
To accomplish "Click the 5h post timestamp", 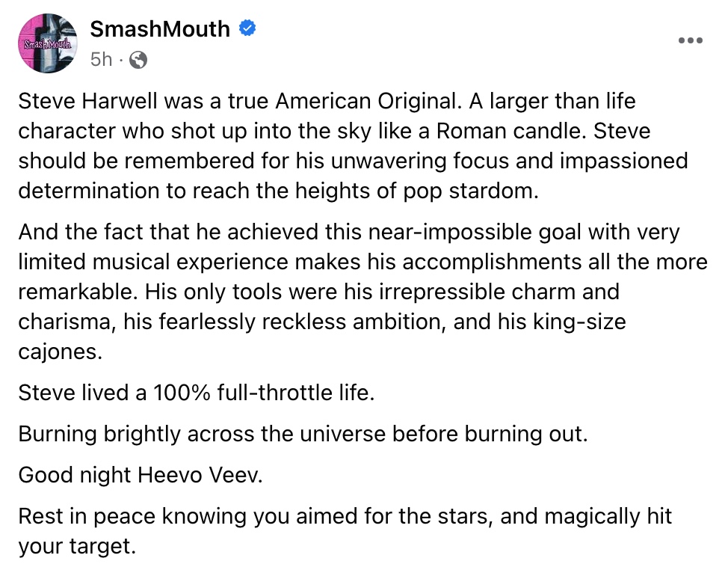I will click(x=101, y=60).
